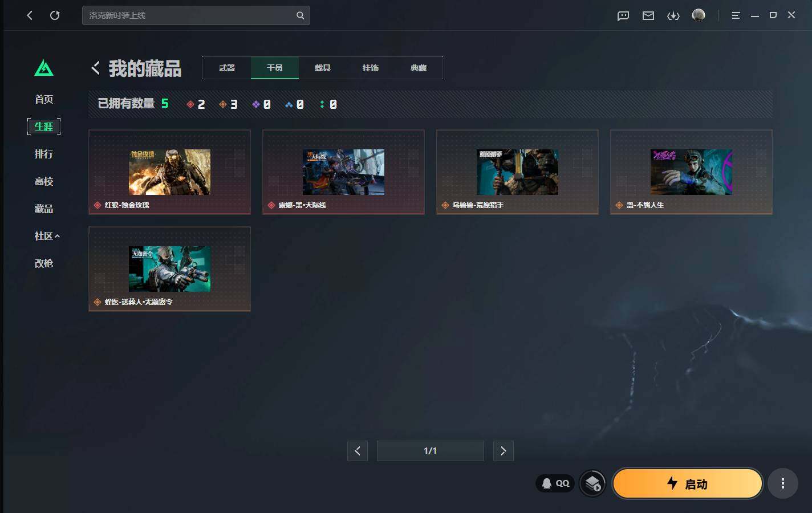This screenshot has height=513, width=812.
Task: Open the chat messages icon
Action: coord(623,15)
